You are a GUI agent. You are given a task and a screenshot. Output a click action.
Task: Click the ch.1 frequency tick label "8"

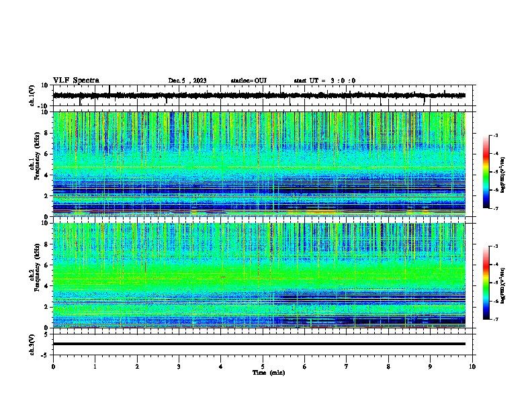[46, 133]
